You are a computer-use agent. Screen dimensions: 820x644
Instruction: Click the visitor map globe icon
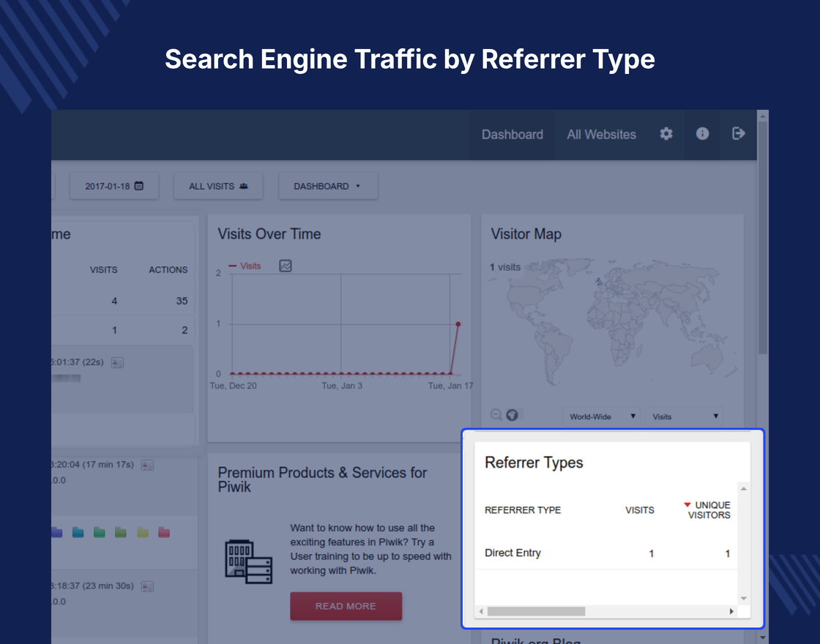click(512, 414)
